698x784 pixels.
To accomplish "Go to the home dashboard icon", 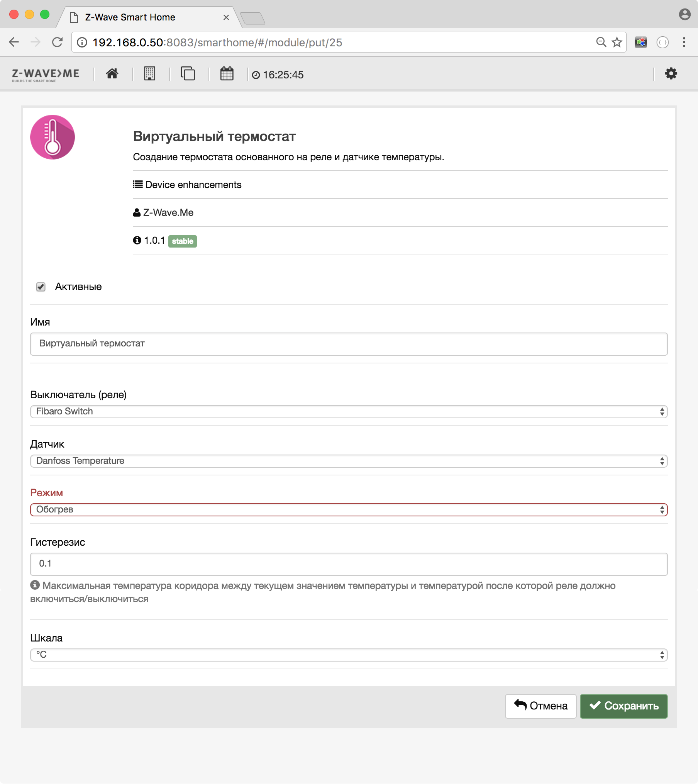I will [112, 73].
